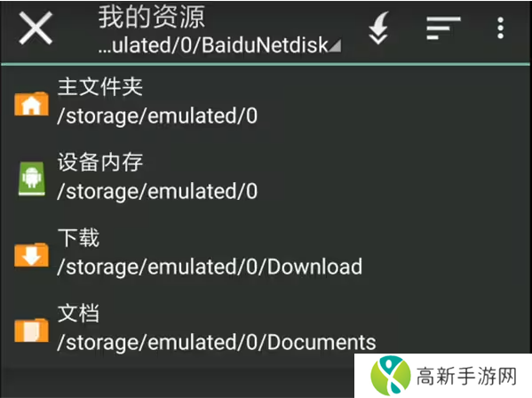This screenshot has width=532, height=398.
Task: Close the 我的资源 panel with X icon
Action: 36,28
